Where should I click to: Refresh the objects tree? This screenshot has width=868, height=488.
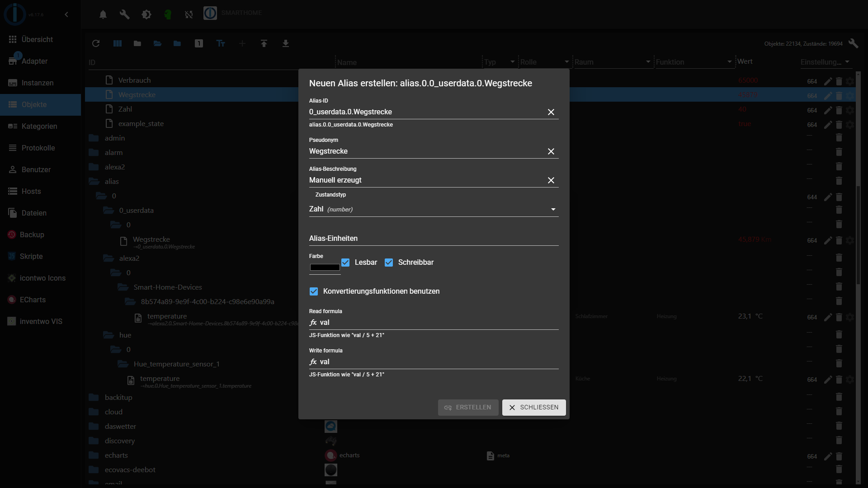(x=96, y=43)
